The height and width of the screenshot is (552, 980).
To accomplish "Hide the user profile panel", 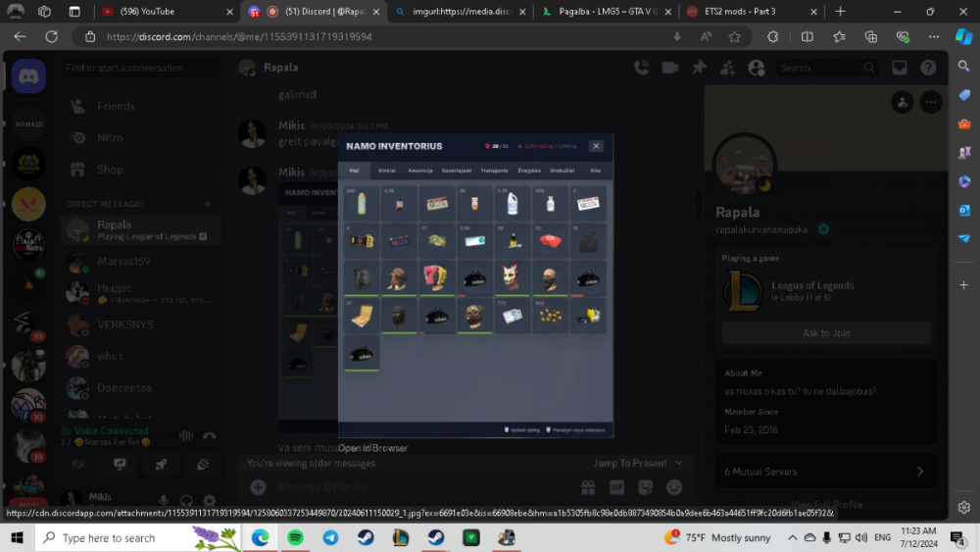I will 757,68.
